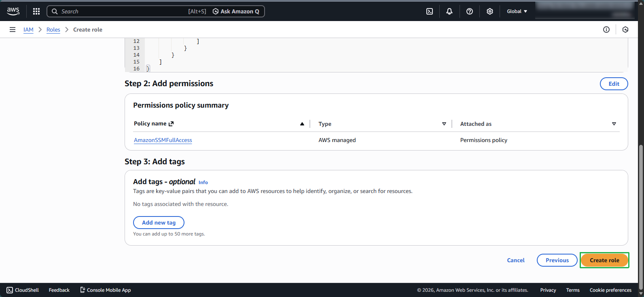Viewport: 644px width, 297px height.
Task: Sort the Type column
Action: (444, 124)
